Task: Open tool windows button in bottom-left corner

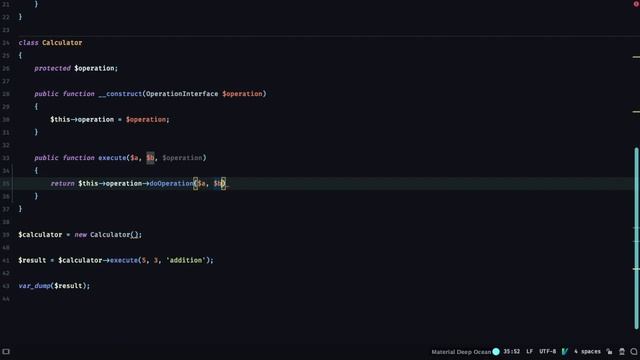Action: (x=6, y=351)
